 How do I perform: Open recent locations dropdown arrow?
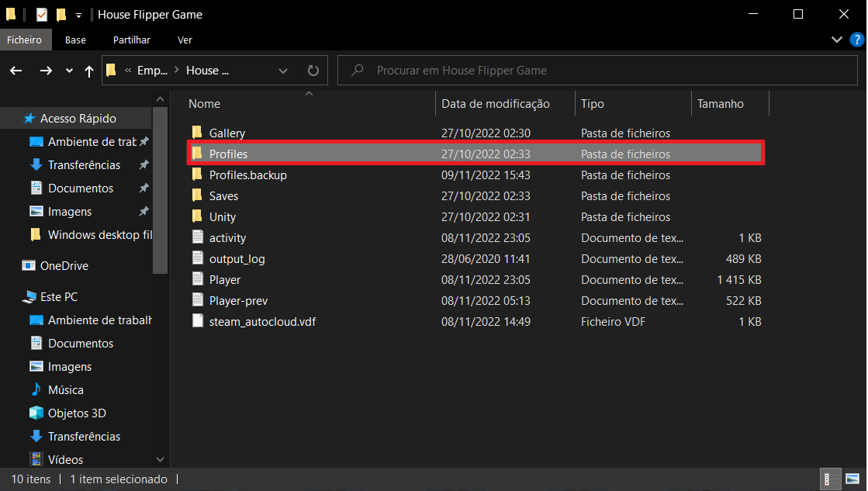[x=69, y=71]
